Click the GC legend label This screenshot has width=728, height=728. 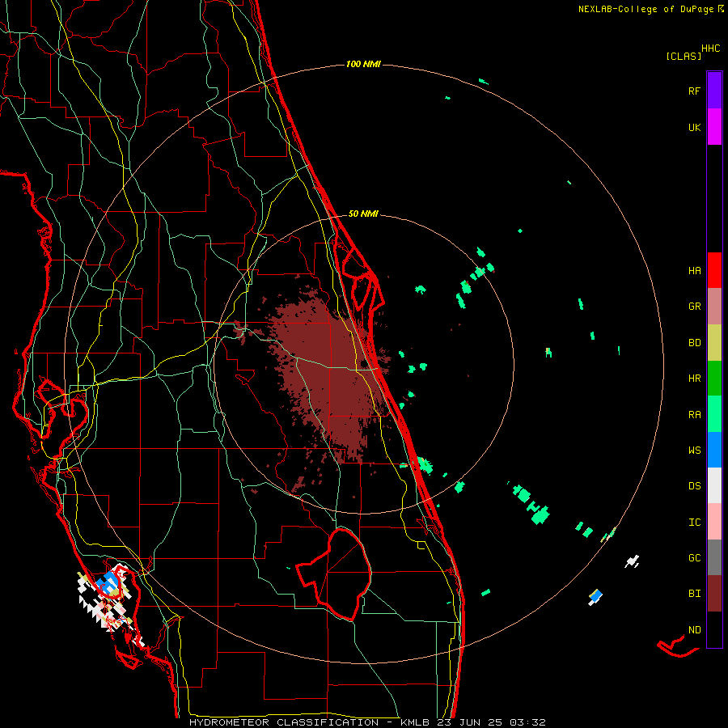click(x=694, y=558)
